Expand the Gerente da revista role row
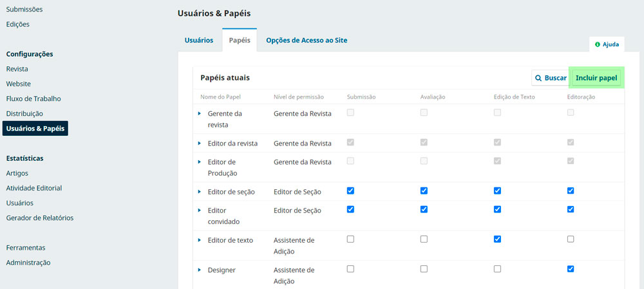The image size is (644, 289). (x=199, y=114)
